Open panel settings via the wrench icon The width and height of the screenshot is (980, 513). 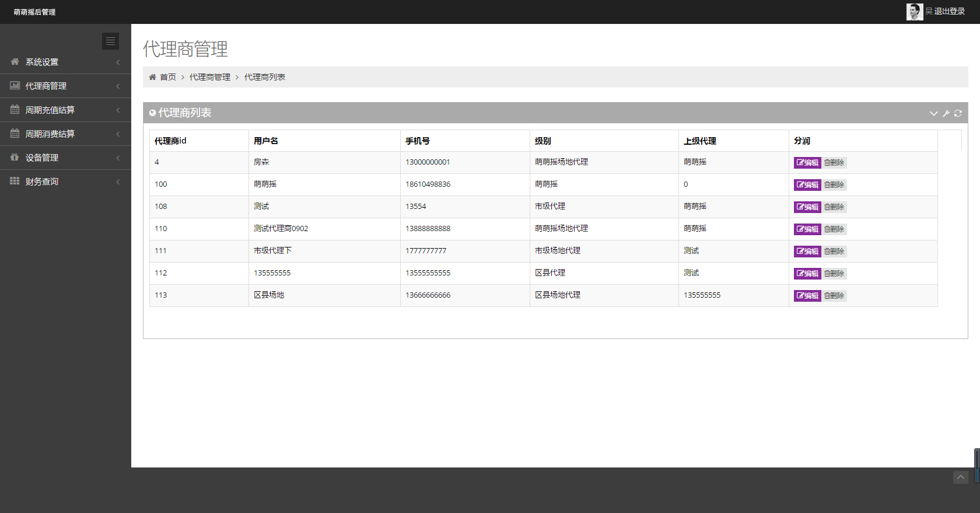click(x=946, y=113)
